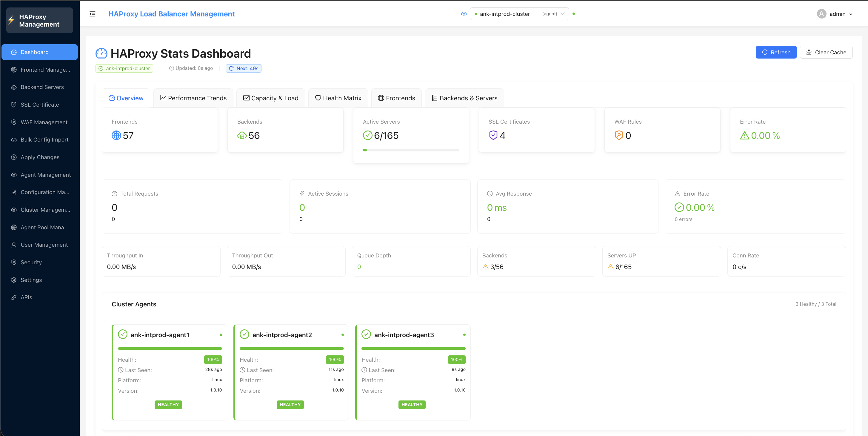This screenshot has height=436, width=868.
Task: Go to Backend Servers in sidebar
Action: pyautogui.click(x=40, y=87)
